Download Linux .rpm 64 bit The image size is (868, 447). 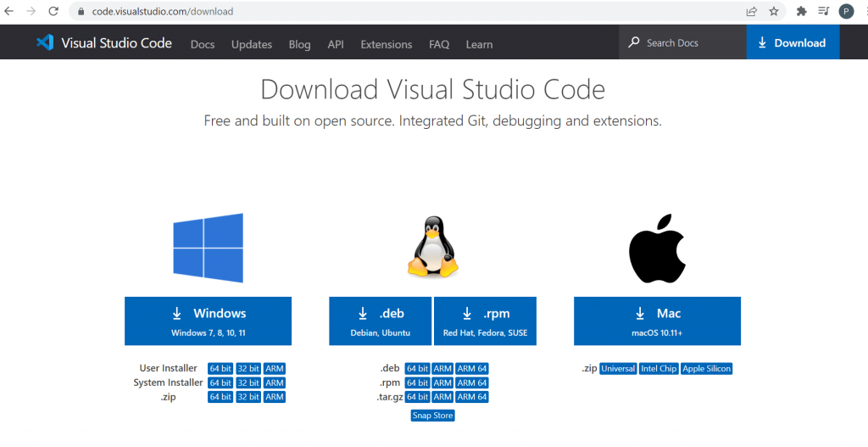(417, 383)
